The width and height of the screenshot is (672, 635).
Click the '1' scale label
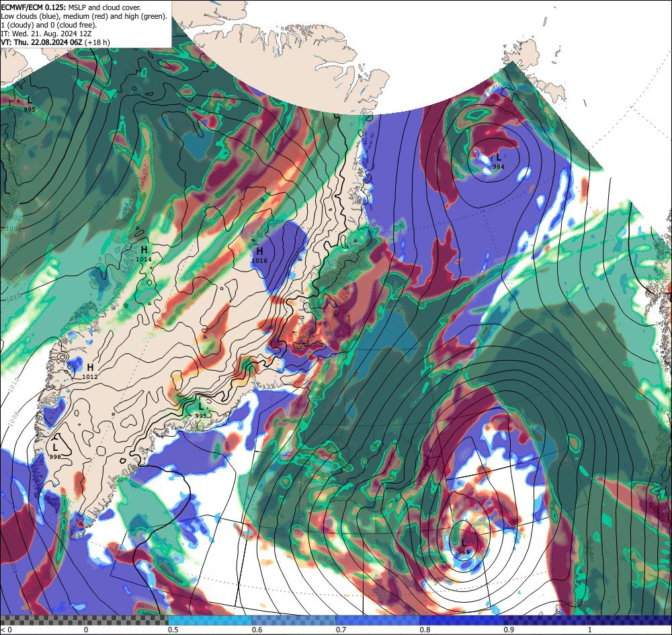(x=591, y=630)
